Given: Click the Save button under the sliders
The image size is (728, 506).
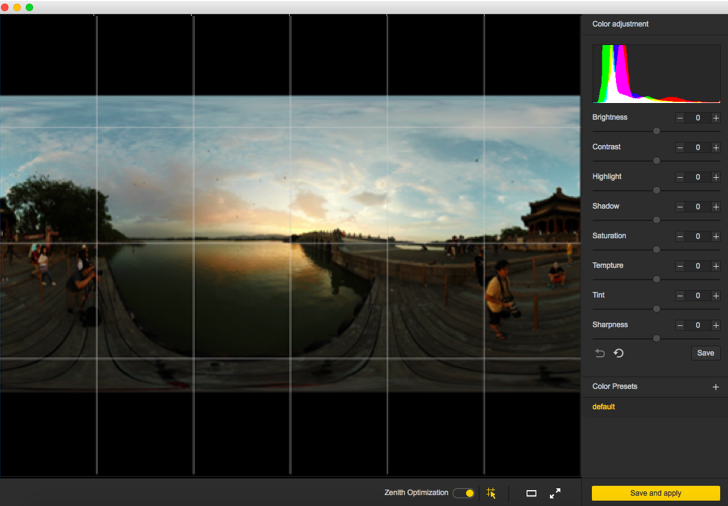Looking at the screenshot, I should coord(705,353).
